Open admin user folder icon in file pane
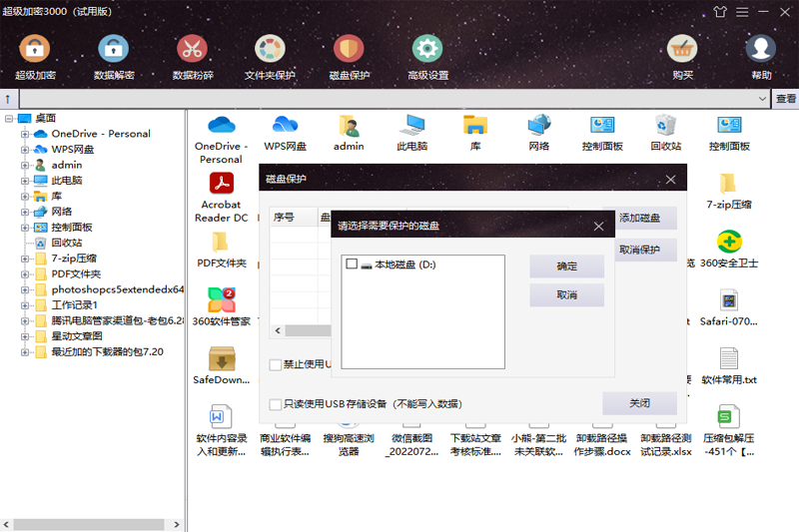 click(x=349, y=133)
